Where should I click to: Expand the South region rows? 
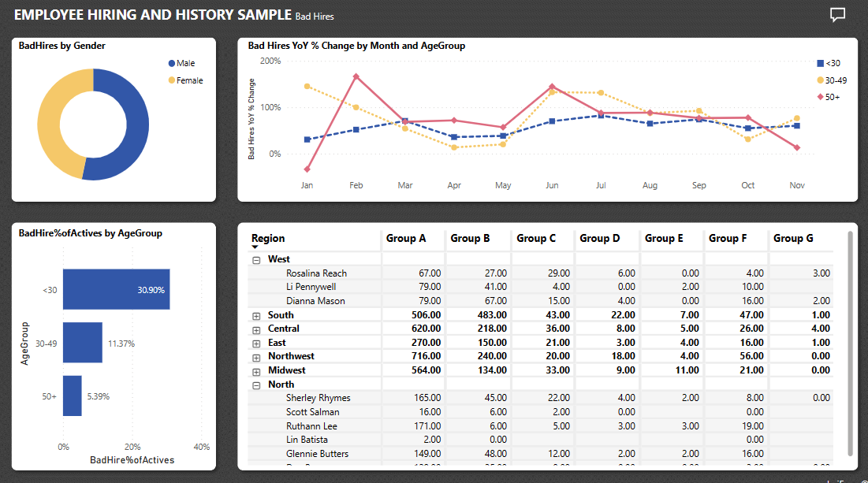tap(256, 314)
